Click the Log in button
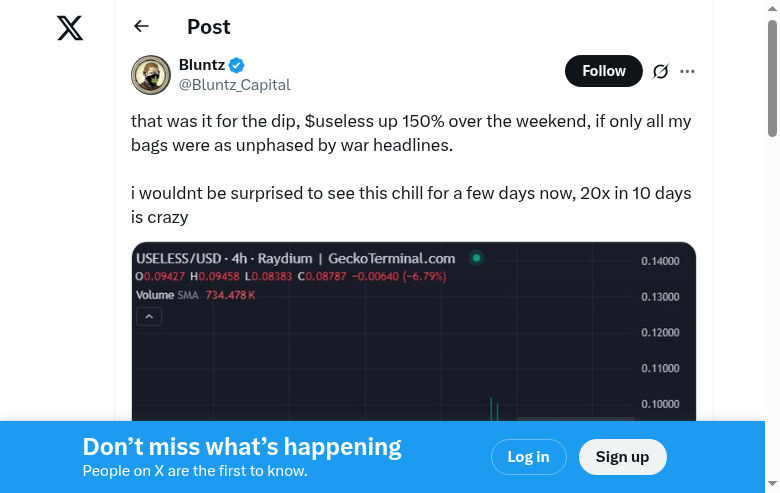The width and height of the screenshot is (780, 493). (x=528, y=457)
